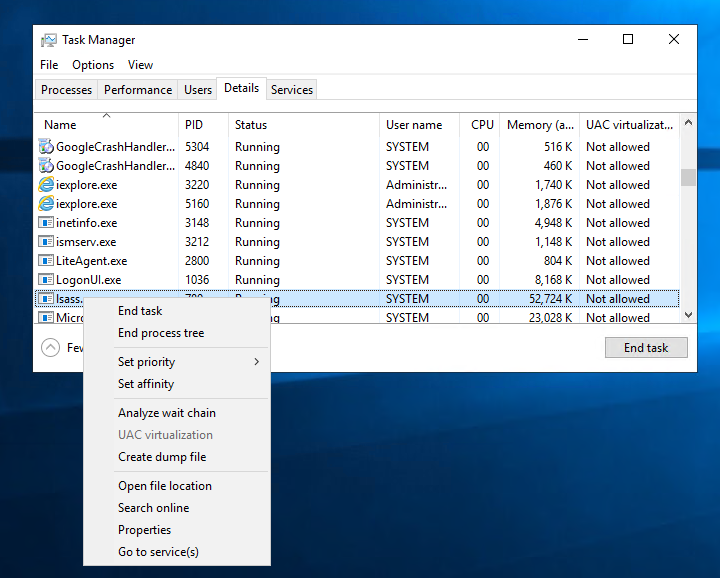The width and height of the screenshot is (720, 578).
Task: Click the ismserv.exe process icon
Action: 46,242
